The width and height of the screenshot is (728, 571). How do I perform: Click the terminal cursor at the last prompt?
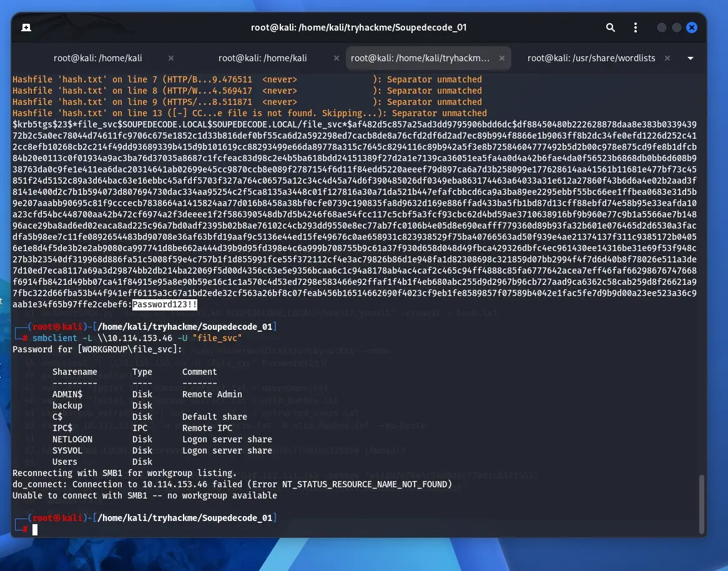pos(35,529)
